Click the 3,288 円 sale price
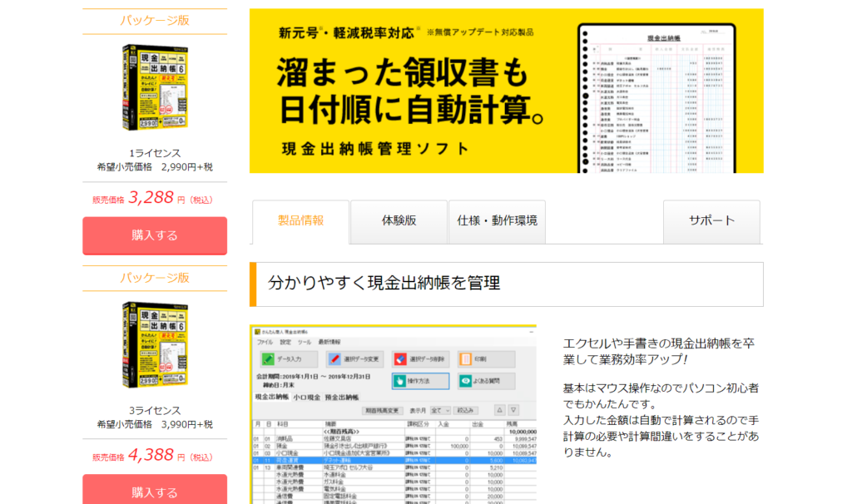 [152, 198]
